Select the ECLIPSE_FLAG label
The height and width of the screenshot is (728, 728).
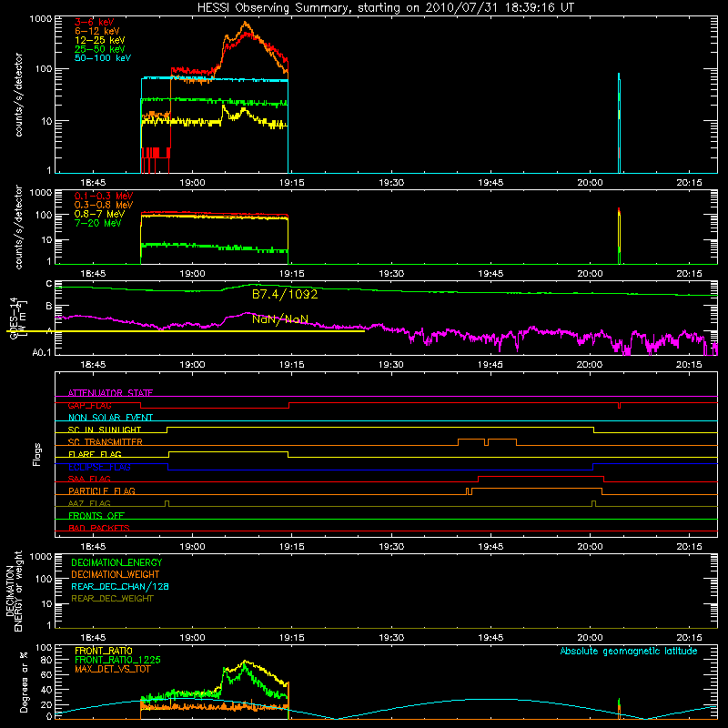[99, 467]
